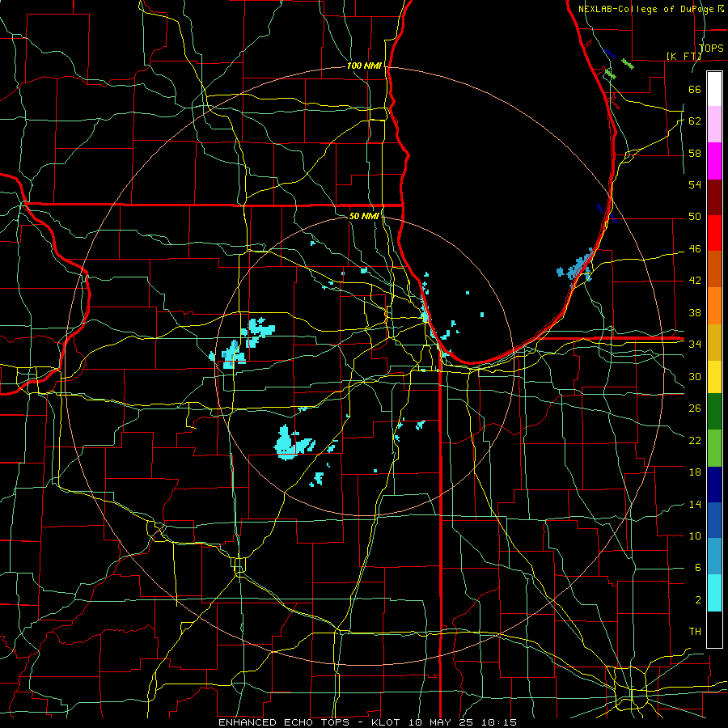Select the legend value 46
This screenshot has width=728, height=728.
[695, 248]
